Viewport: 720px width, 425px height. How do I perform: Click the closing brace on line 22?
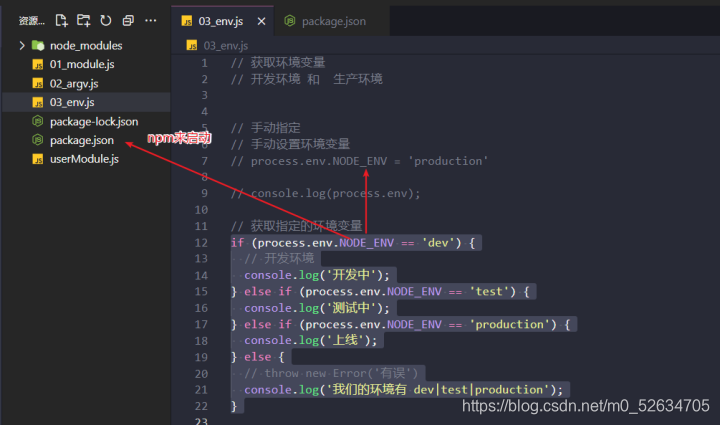pos(234,406)
